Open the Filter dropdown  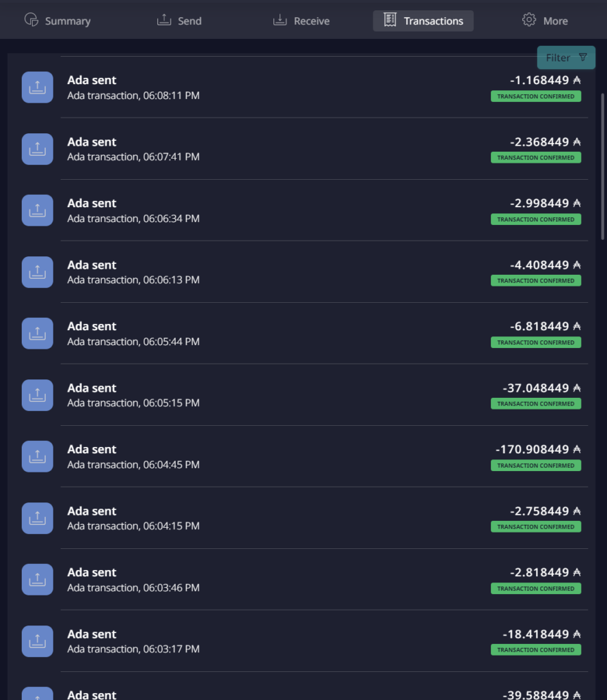(566, 57)
